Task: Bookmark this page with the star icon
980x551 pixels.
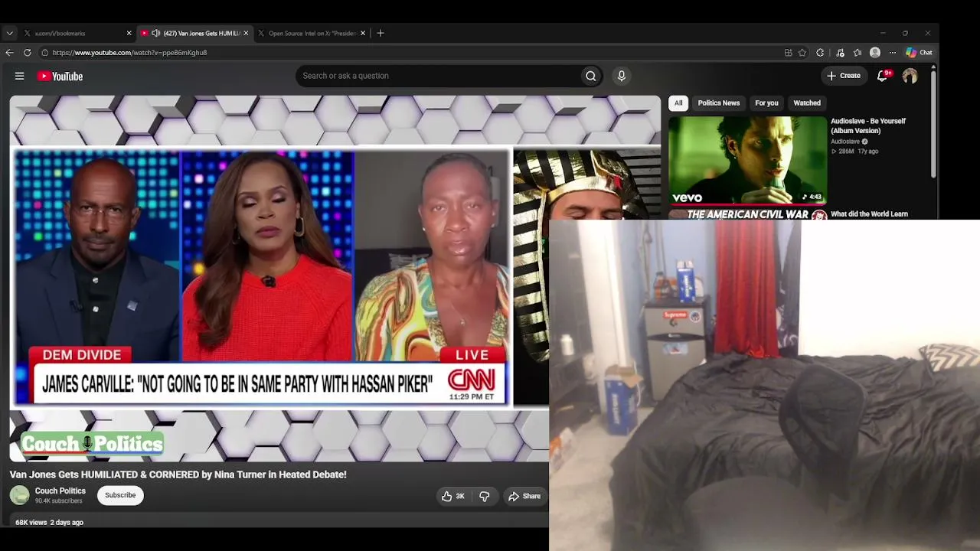Action: coord(802,53)
